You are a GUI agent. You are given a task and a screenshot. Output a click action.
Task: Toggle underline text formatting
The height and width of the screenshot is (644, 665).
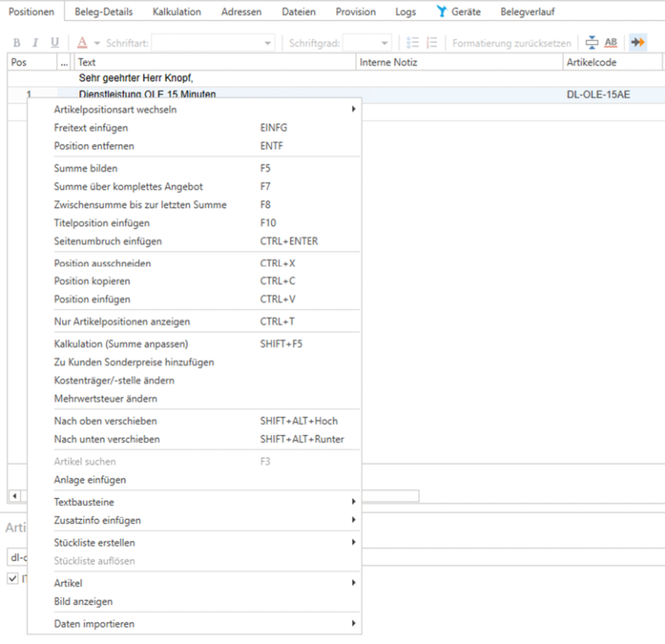click(x=54, y=42)
